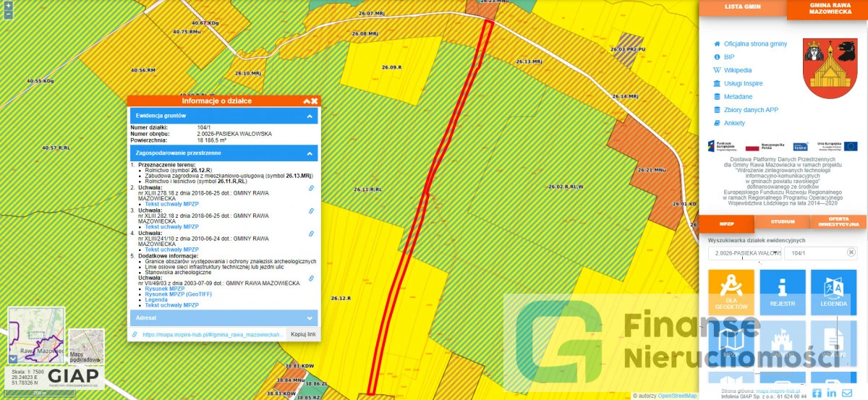The height and width of the screenshot is (400, 868).
Task: Click the link icon for resolution XLIII.278.18
Action: pyautogui.click(x=311, y=188)
